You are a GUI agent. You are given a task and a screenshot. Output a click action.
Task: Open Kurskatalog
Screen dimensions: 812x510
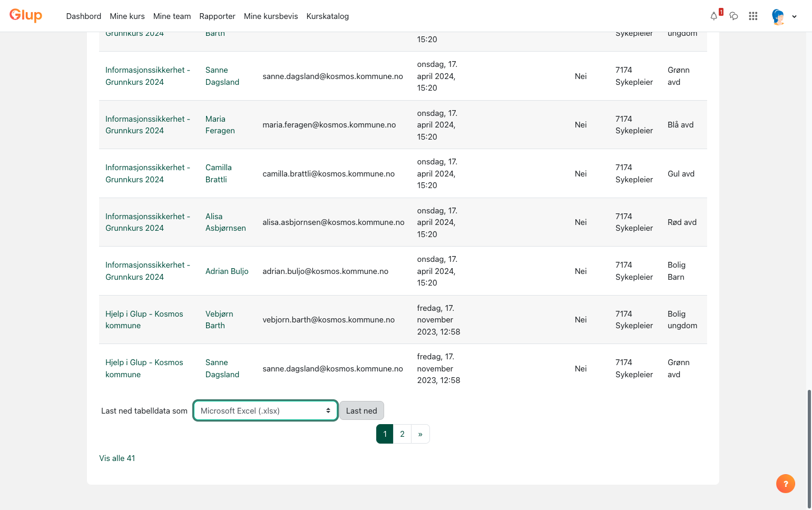point(328,16)
